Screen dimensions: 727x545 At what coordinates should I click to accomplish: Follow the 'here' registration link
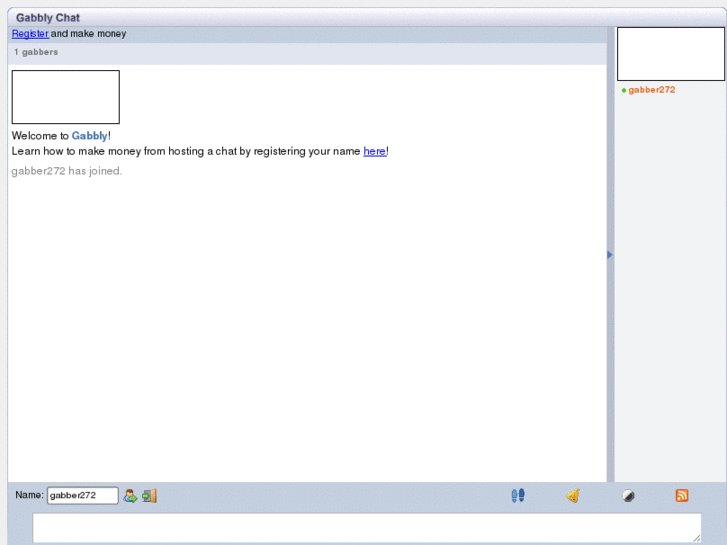coord(375,151)
